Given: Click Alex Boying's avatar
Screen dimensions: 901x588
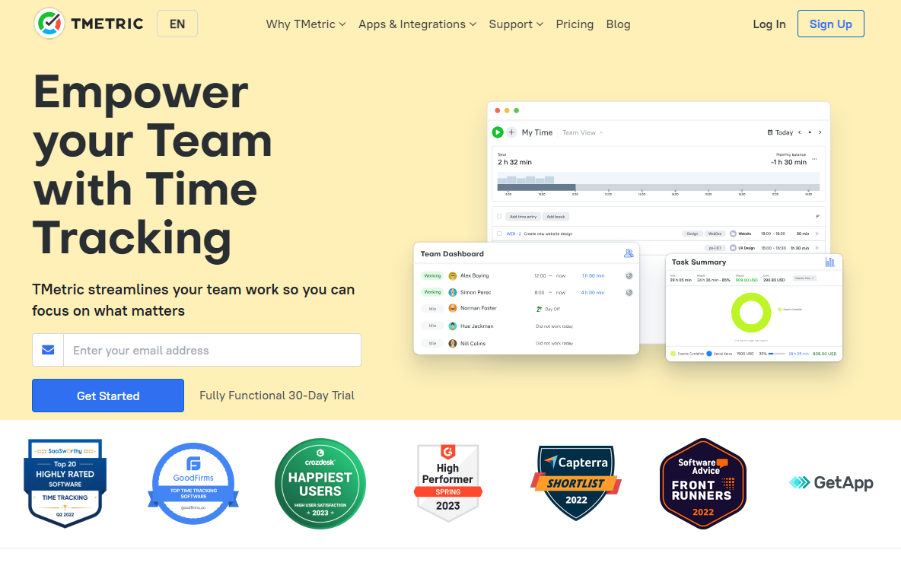Looking at the screenshot, I should pos(452,275).
